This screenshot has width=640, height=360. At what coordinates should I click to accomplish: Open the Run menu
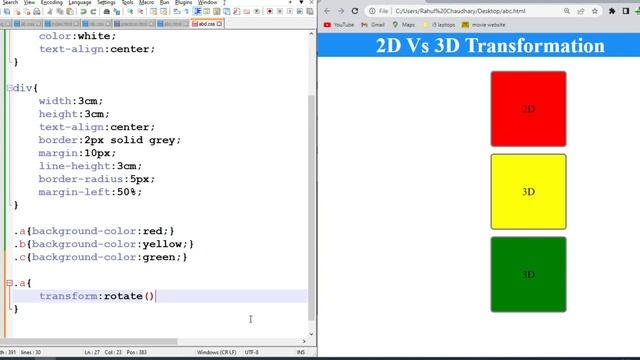point(164,2)
